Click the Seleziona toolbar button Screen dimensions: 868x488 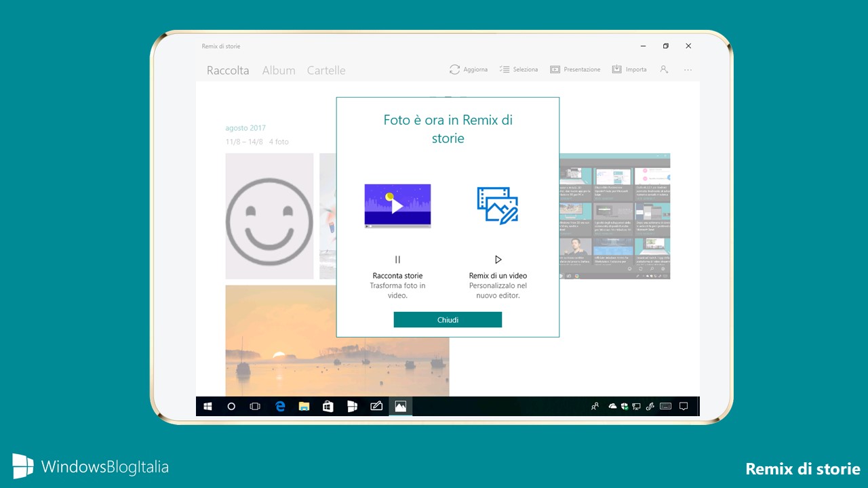coord(519,69)
